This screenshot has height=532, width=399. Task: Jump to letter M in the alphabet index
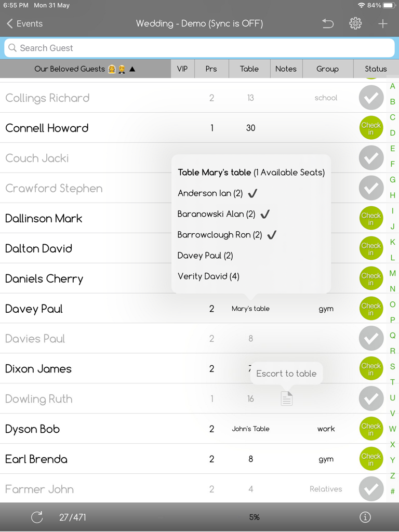pos(392,273)
